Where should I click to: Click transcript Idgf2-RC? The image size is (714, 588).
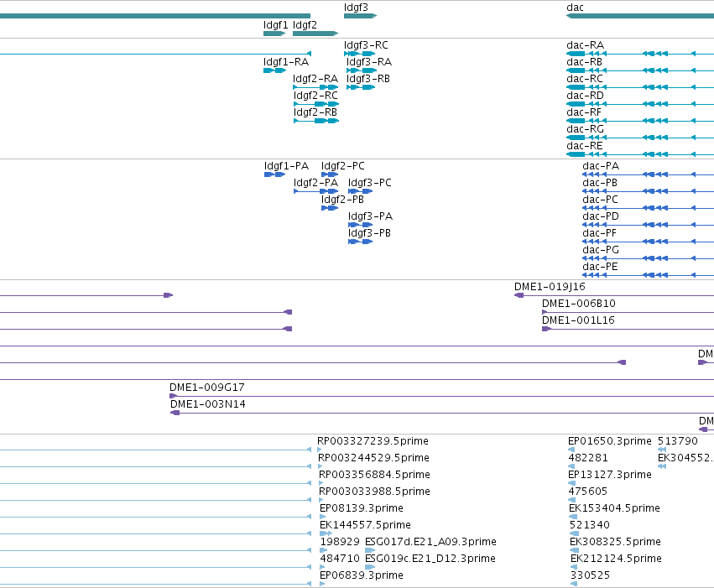315,96
